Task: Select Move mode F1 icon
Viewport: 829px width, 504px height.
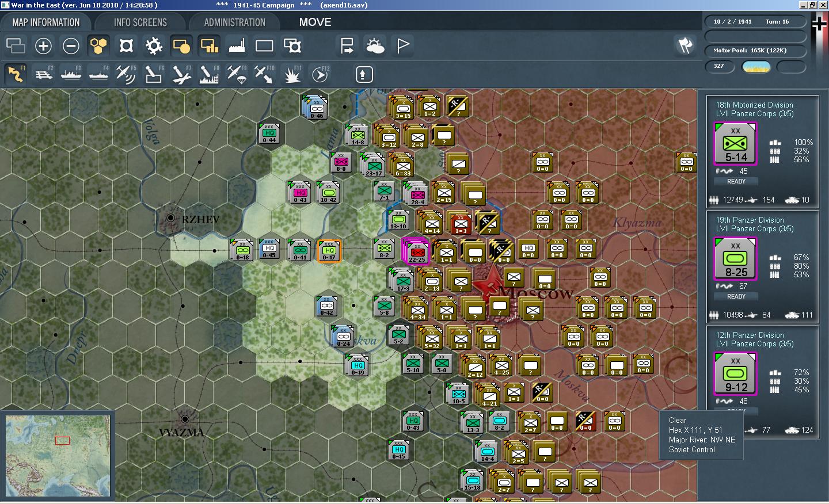Action: coord(16,74)
